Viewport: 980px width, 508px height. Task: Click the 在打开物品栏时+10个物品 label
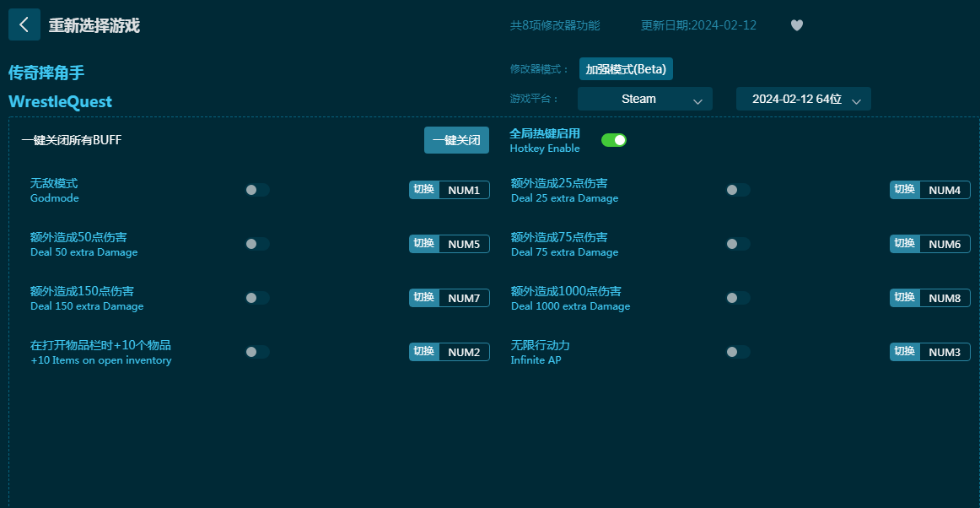click(100, 345)
